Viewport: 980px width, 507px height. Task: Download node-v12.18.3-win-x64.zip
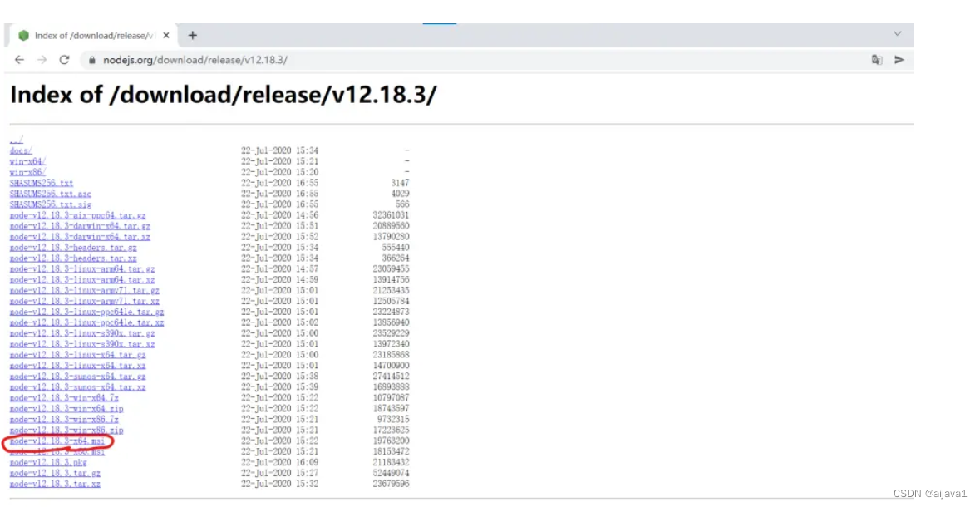(66, 408)
